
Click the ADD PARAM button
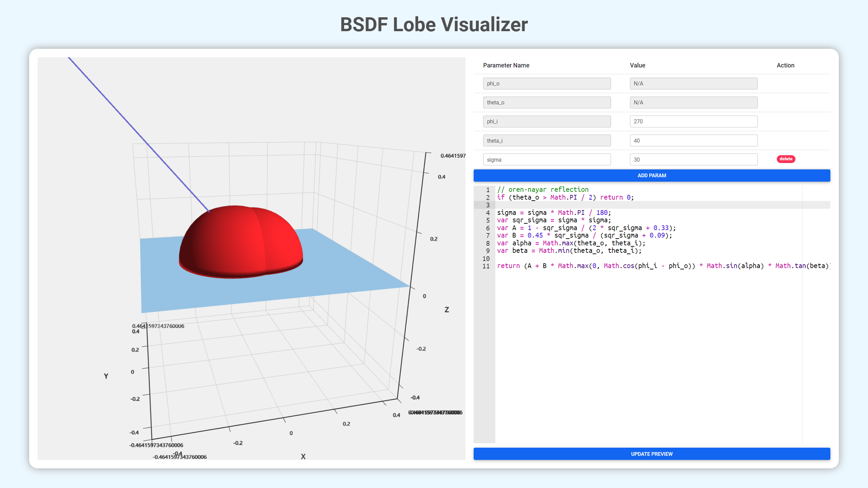point(652,175)
